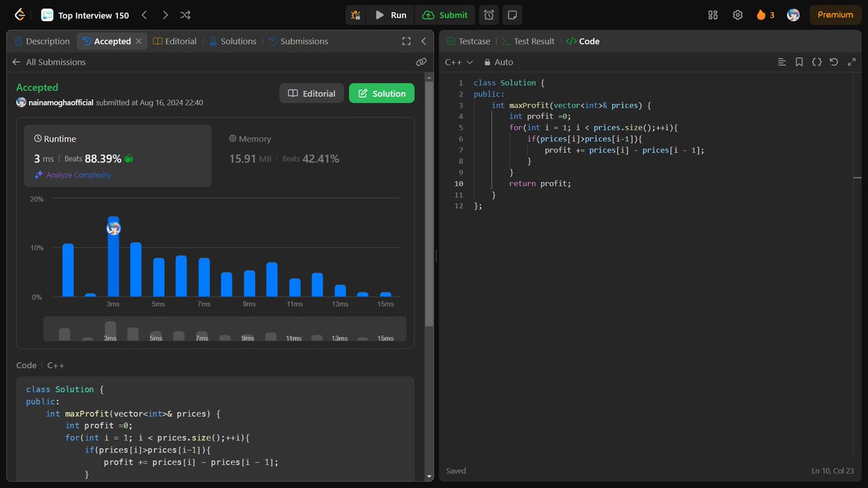Open the C++ language dropdown
This screenshot has height=488, width=868.
point(459,62)
